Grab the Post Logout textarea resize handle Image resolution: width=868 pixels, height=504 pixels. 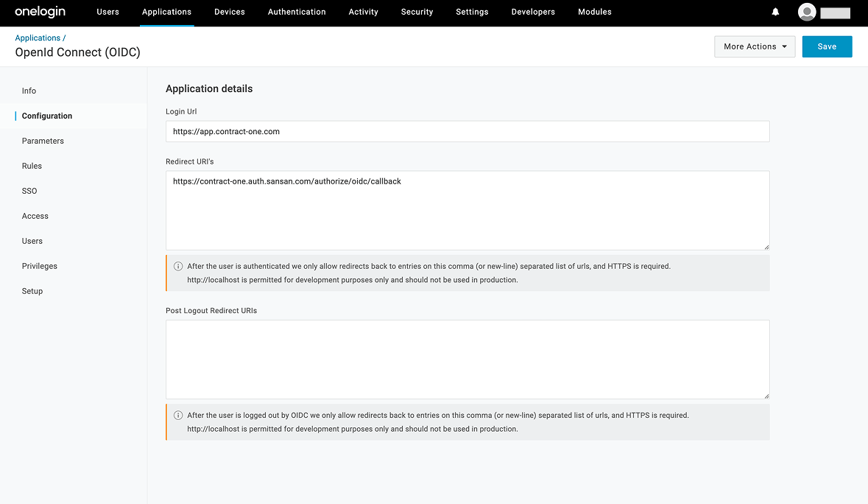(x=766, y=396)
